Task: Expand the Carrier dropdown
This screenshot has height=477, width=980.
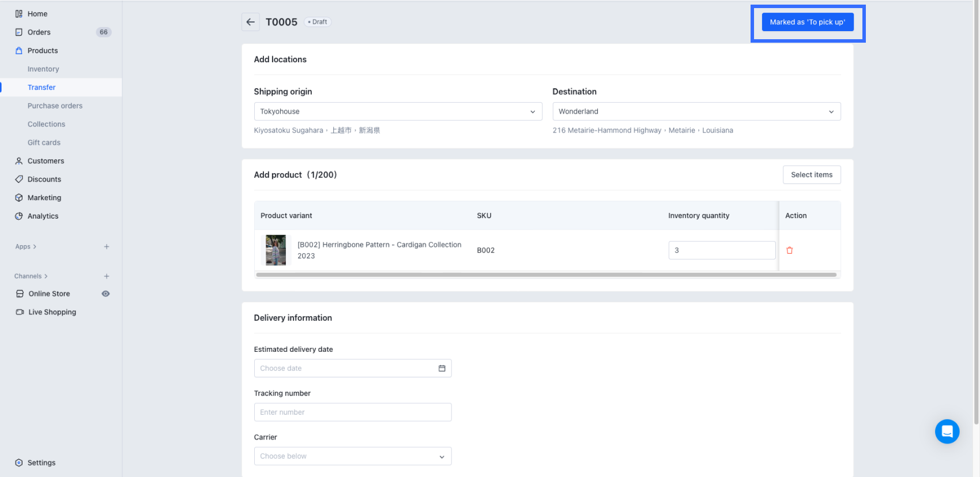Action: click(352, 456)
